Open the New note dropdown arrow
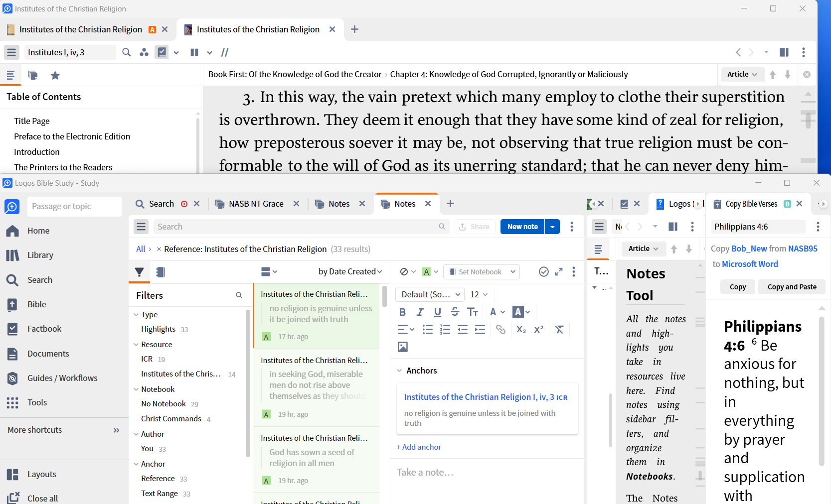Image resolution: width=831 pixels, height=504 pixels. tap(552, 227)
